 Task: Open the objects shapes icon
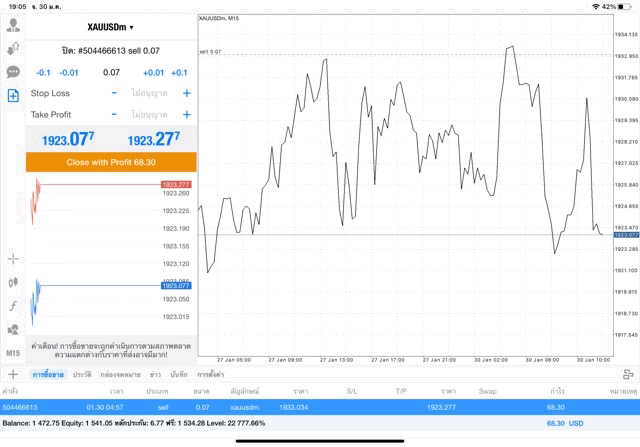click(x=13, y=329)
